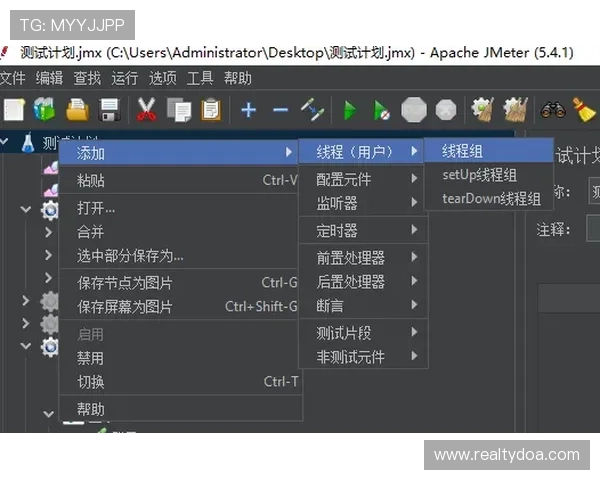
Task: Collapse the test plan root tree node
Action: pos(5,141)
